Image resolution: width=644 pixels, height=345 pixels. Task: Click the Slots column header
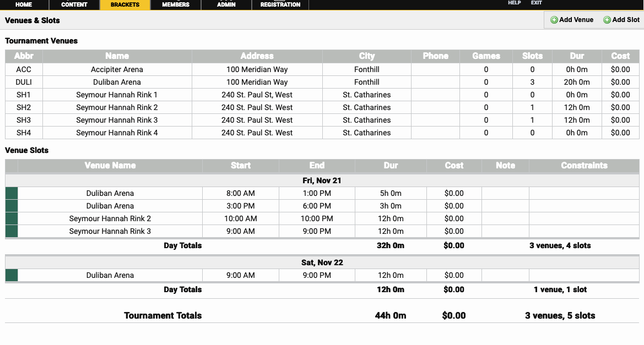pyautogui.click(x=532, y=56)
